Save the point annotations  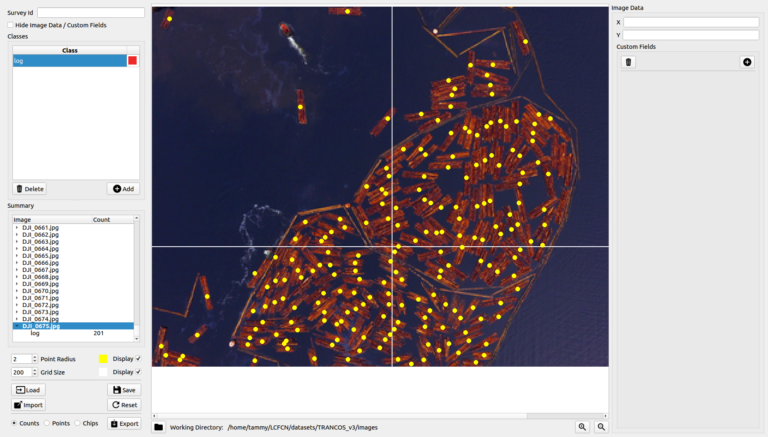(x=124, y=390)
